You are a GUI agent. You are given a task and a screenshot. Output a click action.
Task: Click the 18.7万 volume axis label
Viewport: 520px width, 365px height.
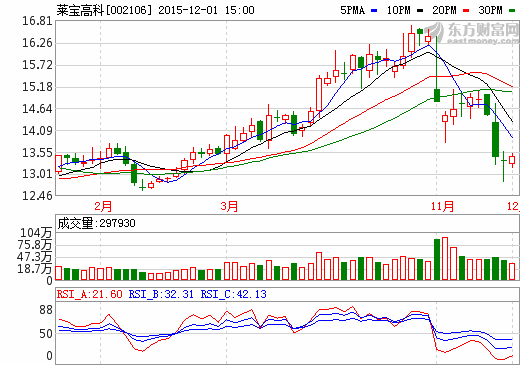35,269
